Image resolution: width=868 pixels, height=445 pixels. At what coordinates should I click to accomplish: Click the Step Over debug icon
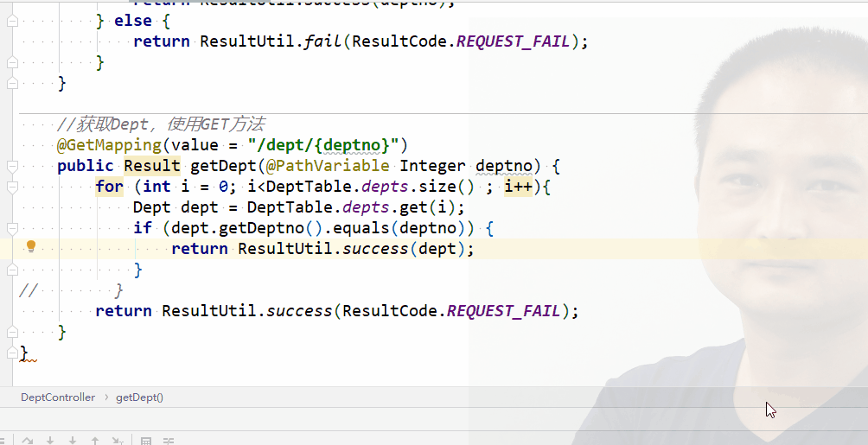[27, 441]
